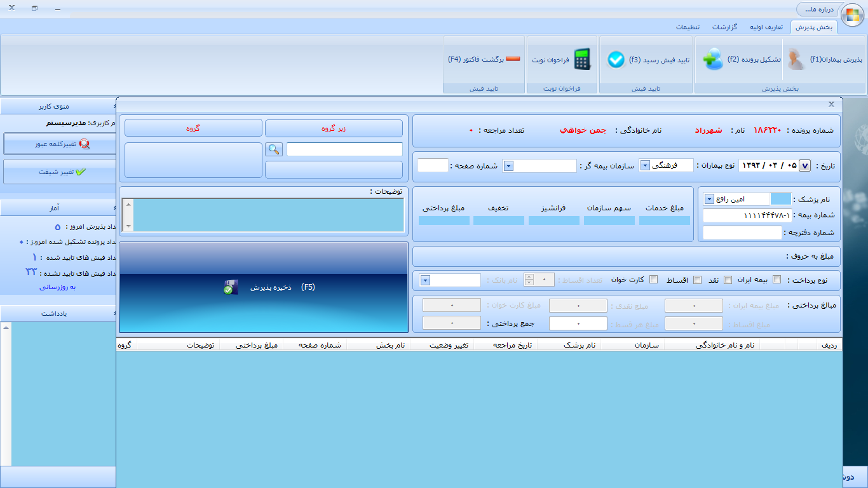
Task: Click the زیر گروه (subgroup) button
Action: (334, 128)
